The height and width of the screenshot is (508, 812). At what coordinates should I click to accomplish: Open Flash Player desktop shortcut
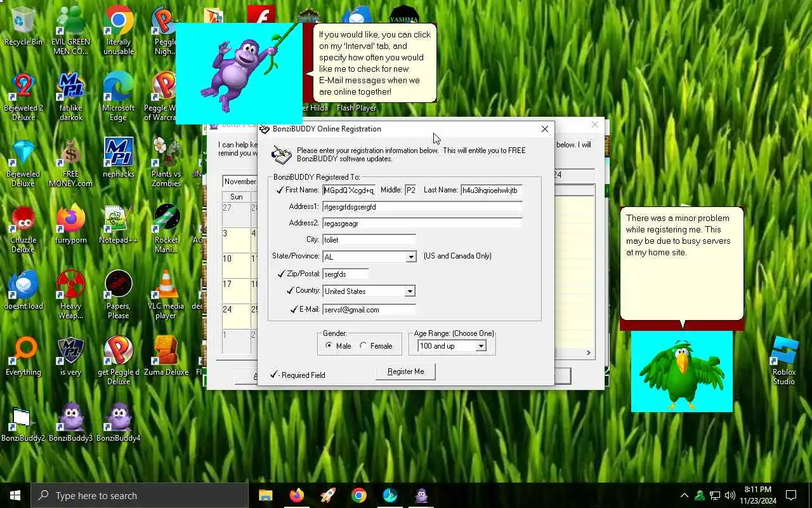(x=357, y=108)
